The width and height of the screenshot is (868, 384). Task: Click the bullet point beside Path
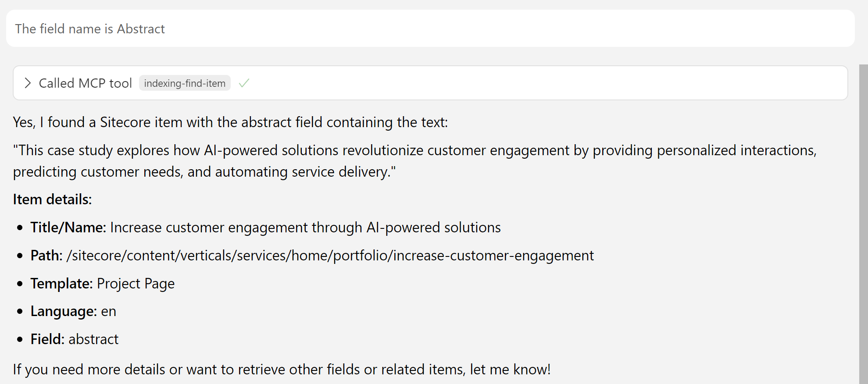20,256
